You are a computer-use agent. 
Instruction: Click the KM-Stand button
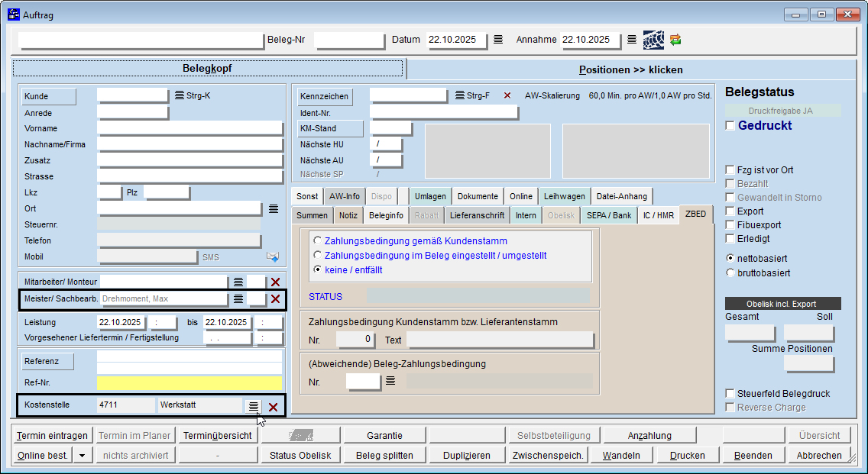331,128
